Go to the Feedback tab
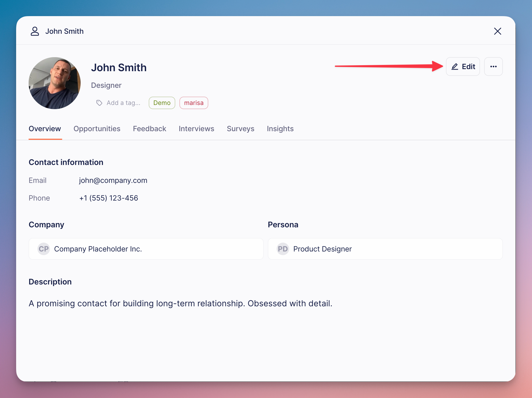Viewport: 532px width, 398px height. coord(150,129)
